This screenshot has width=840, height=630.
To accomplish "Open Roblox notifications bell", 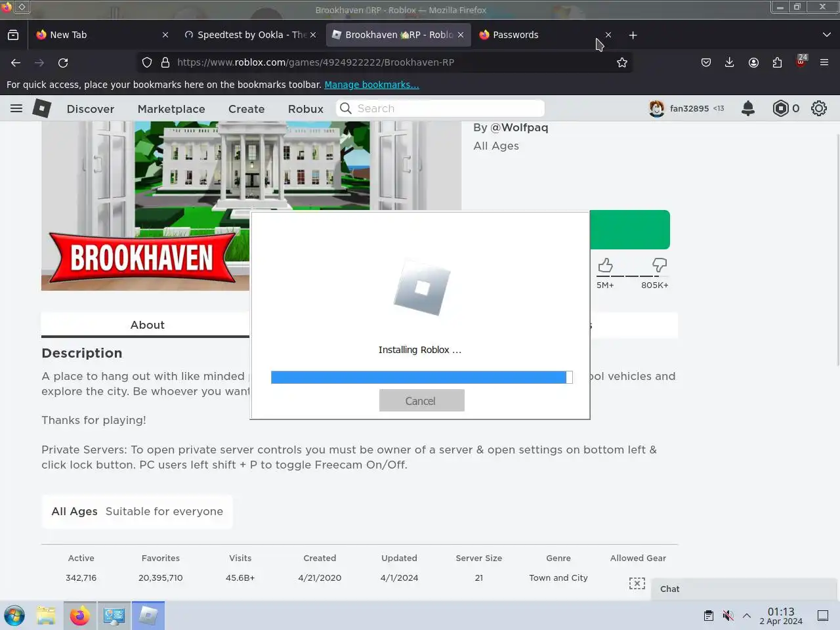I will click(x=748, y=108).
